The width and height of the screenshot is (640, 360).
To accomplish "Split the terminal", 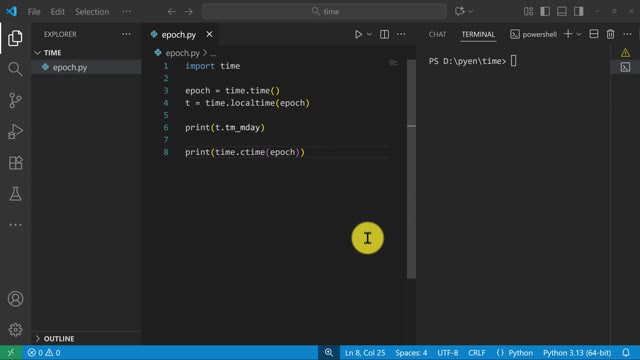I will (x=594, y=34).
